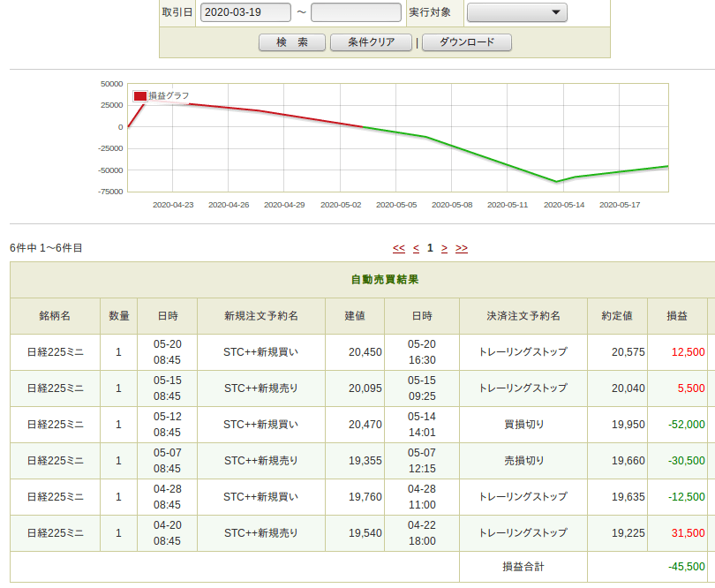This screenshot has height=588, width=715.
Task: Go to next page with > link
Action: click(x=444, y=249)
